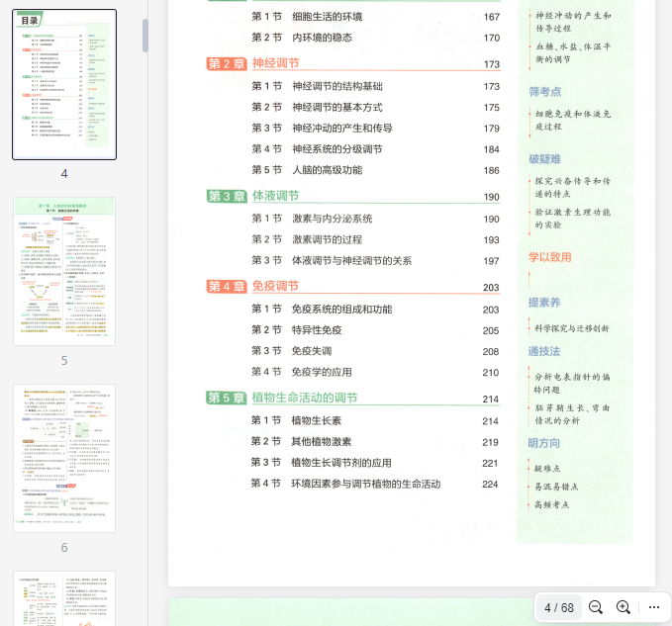Select the partially visible thumbnail below page 6

(64, 598)
